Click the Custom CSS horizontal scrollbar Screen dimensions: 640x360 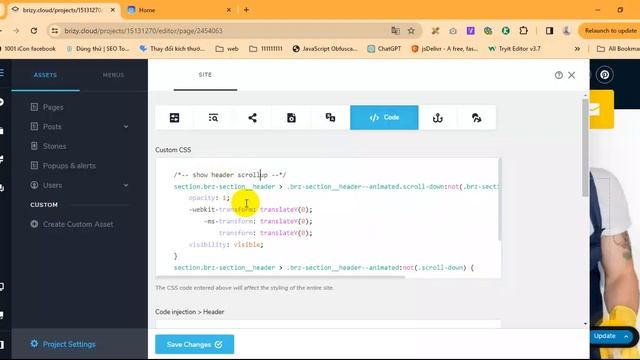coord(280,277)
